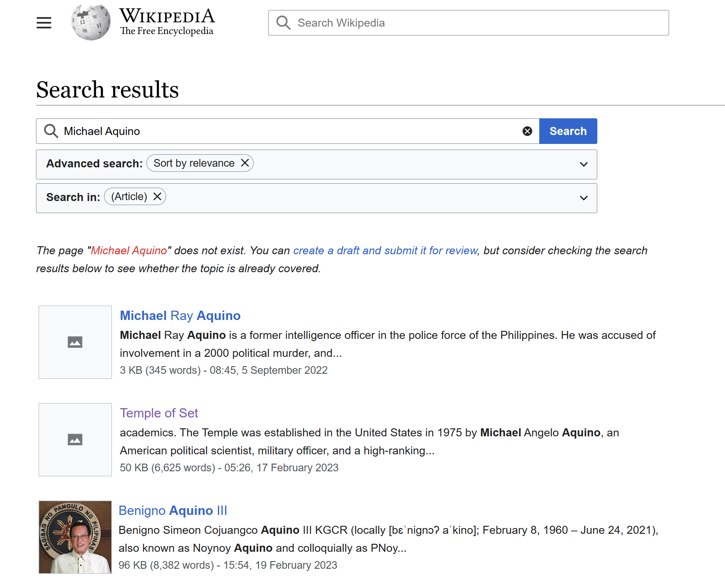Clear the Michael Aquino search query

coord(527,131)
